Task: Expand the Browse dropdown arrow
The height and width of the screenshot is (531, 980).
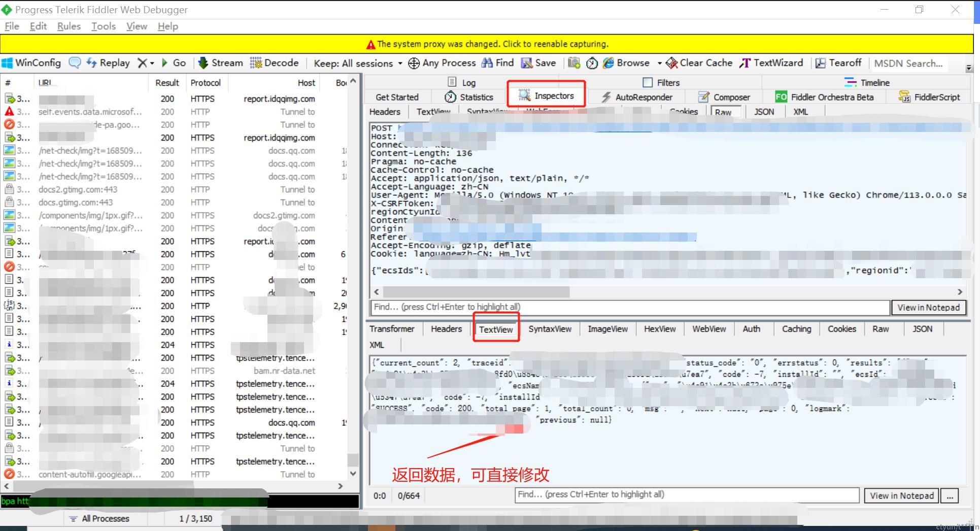Action: pyautogui.click(x=659, y=63)
